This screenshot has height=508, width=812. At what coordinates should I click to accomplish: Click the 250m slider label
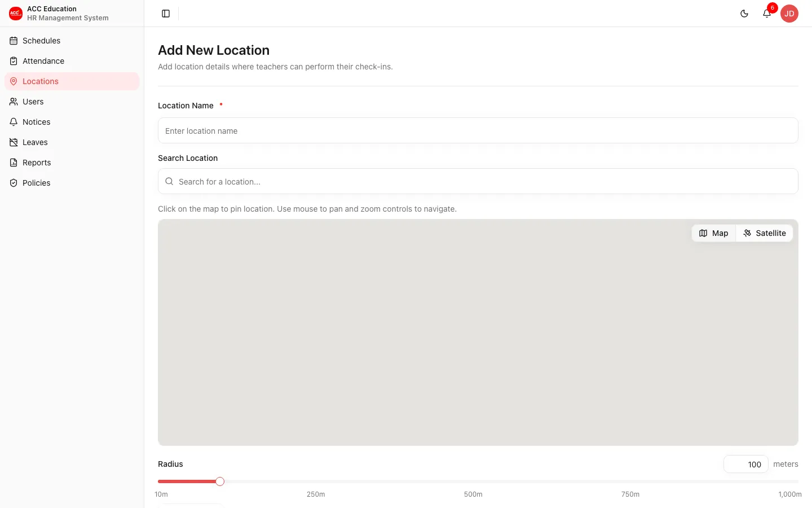click(316, 494)
